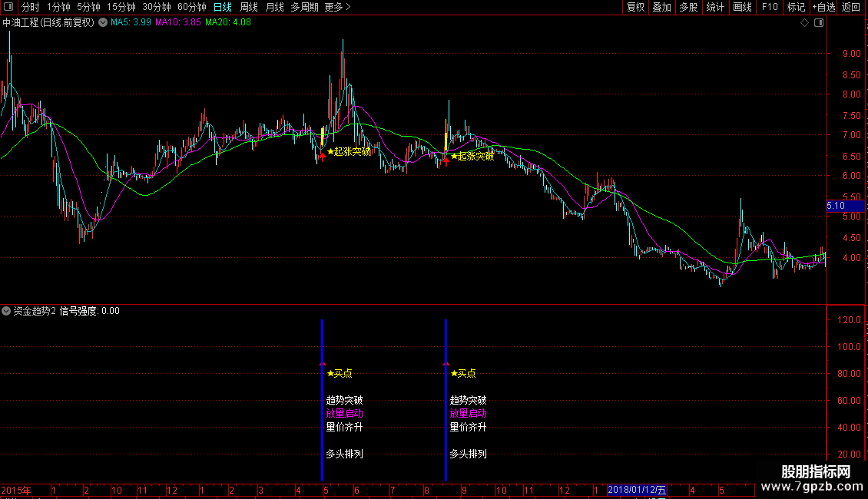Select the 15分钟 period tab
The image size is (868, 499).
tap(121, 7)
